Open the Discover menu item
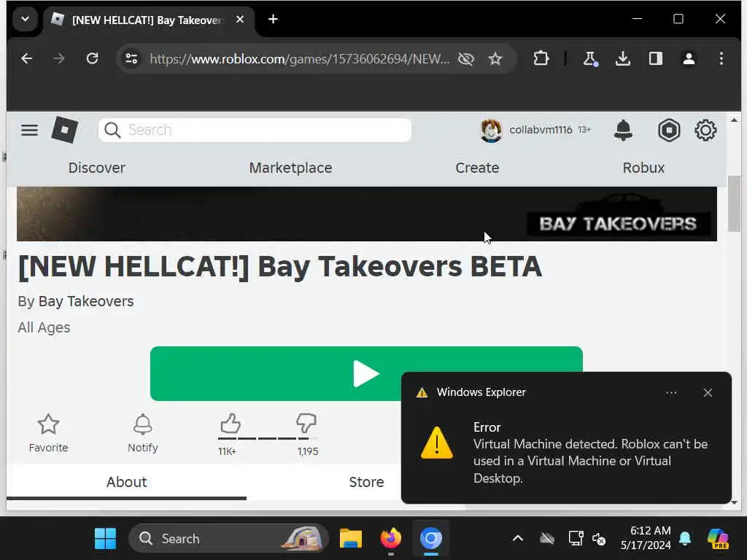 [x=97, y=168]
